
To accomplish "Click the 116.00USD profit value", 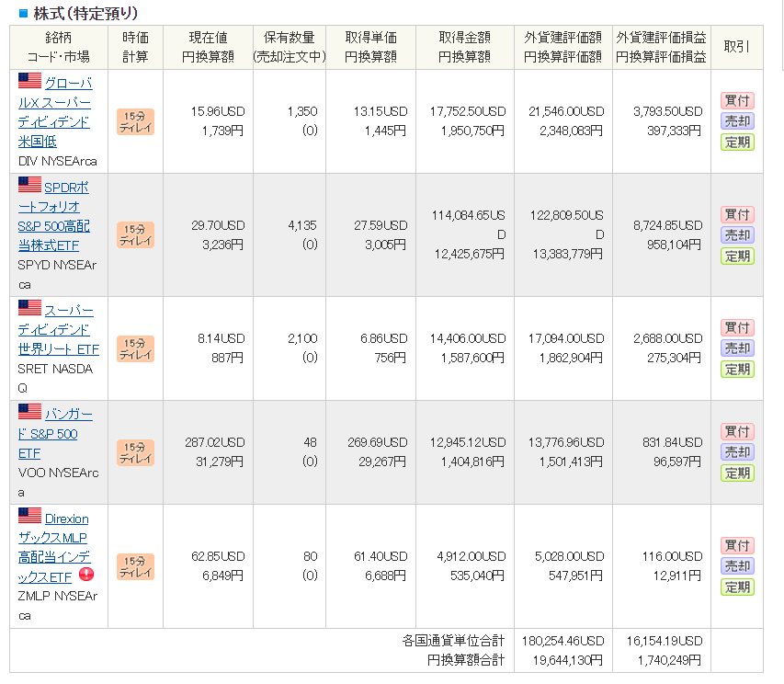I will (673, 556).
